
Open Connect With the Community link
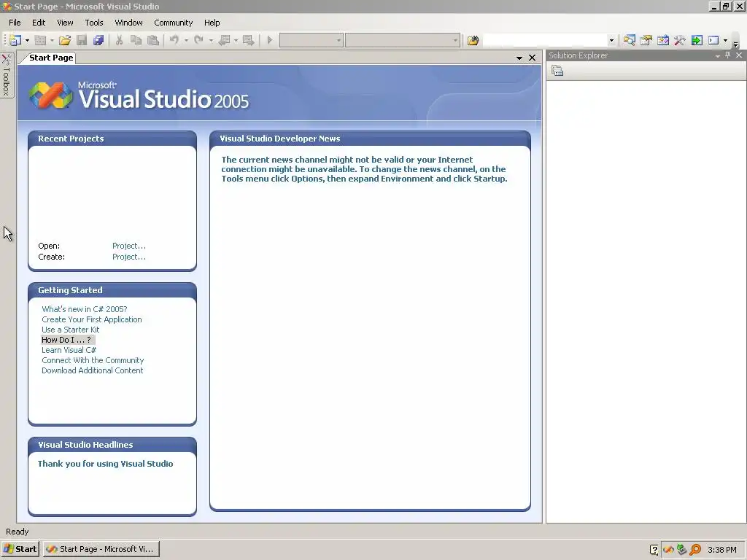click(x=93, y=360)
